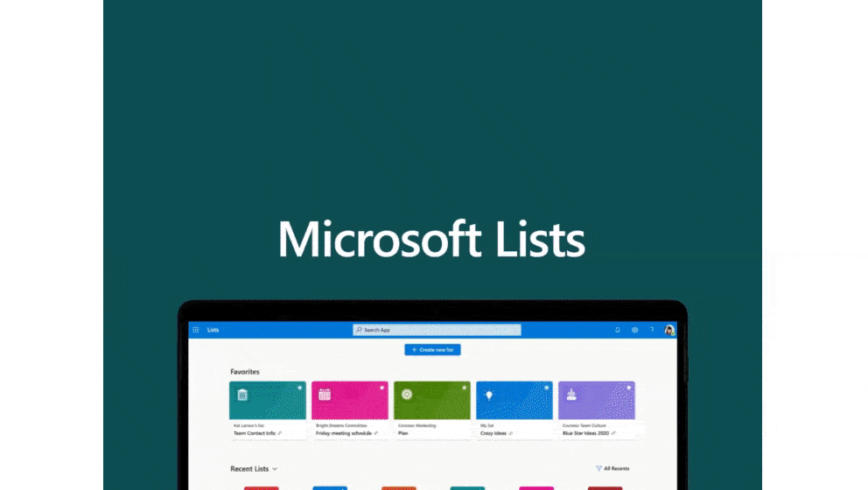Open the notifications bell icon

point(618,330)
